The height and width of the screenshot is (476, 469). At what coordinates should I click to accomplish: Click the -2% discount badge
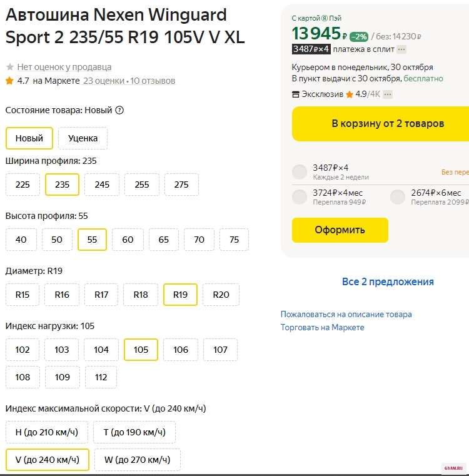click(358, 36)
